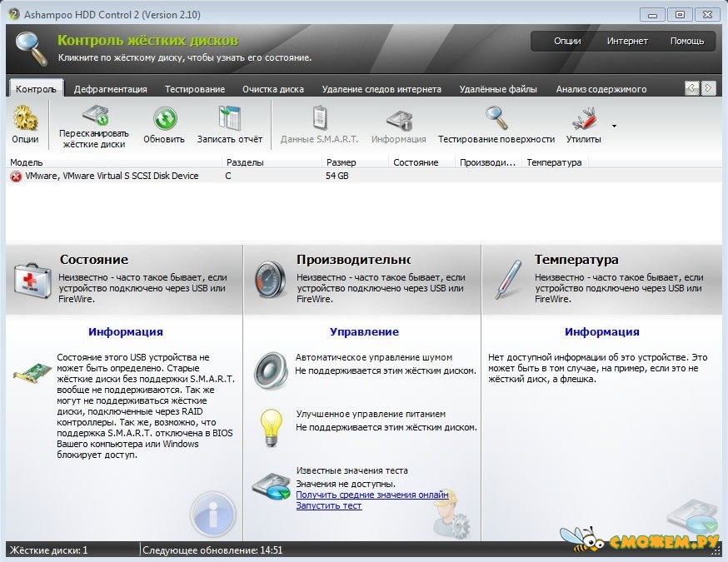Click Получить средние значения онлайн link
This screenshot has width=728, height=562.
tap(372, 495)
